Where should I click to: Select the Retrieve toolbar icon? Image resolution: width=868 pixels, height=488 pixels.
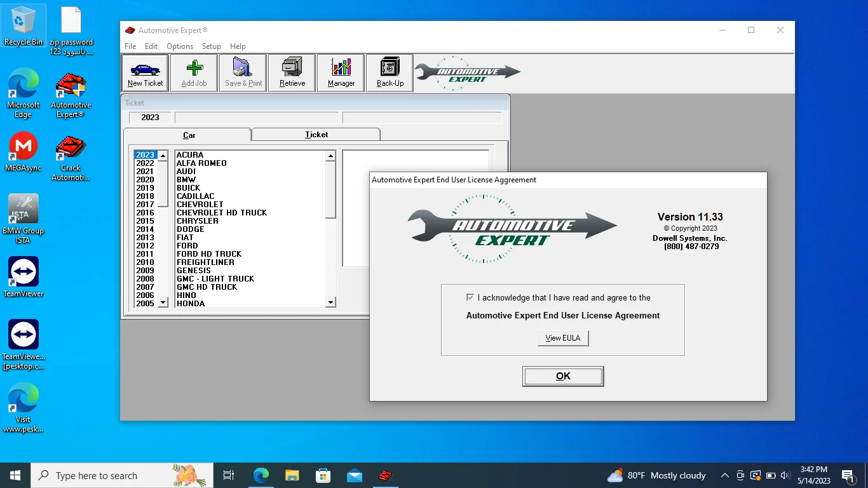click(x=291, y=72)
